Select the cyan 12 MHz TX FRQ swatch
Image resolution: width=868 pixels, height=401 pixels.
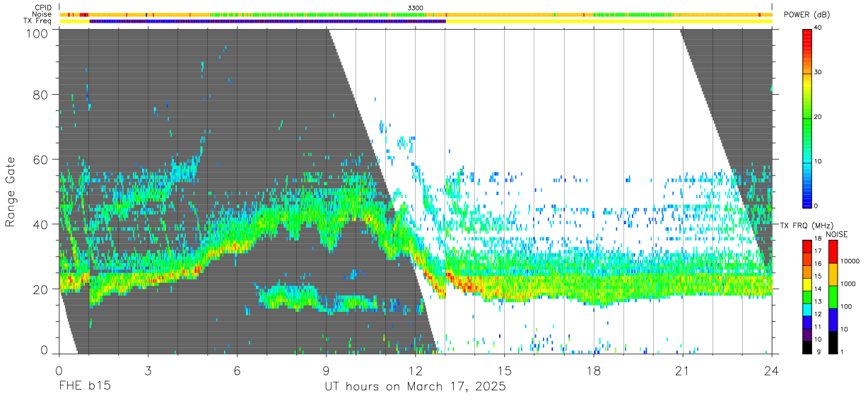pos(807,309)
